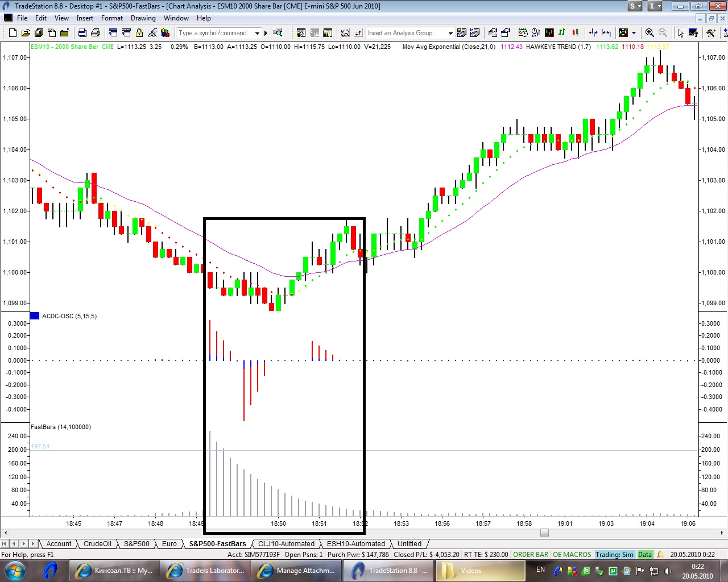This screenshot has width=728, height=582.
Task: Open the Insert an Analysis Group dropdown
Action: pyautogui.click(x=450, y=33)
